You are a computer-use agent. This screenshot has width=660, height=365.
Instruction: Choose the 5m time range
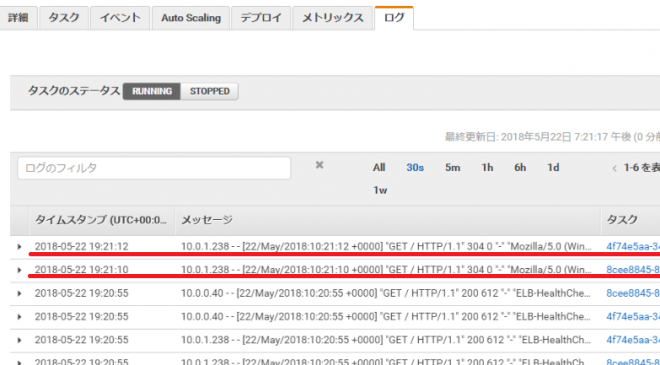pos(452,168)
